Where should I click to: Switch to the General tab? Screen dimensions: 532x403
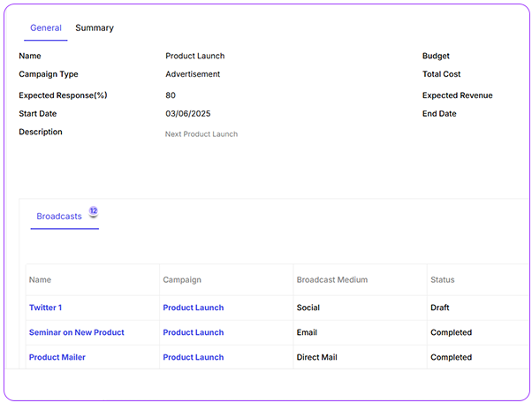pos(45,28)
